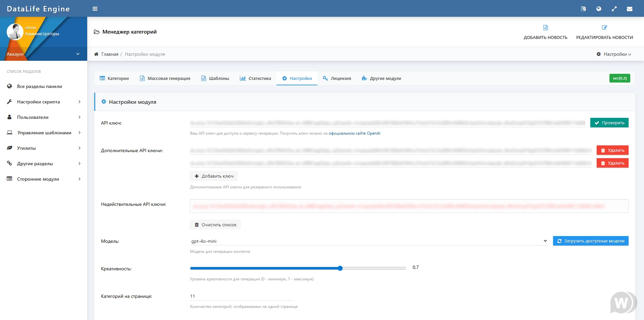Click the Добавить ключ button
The height and width of the screenshot is (320, 644).
(x=214, y=176)
